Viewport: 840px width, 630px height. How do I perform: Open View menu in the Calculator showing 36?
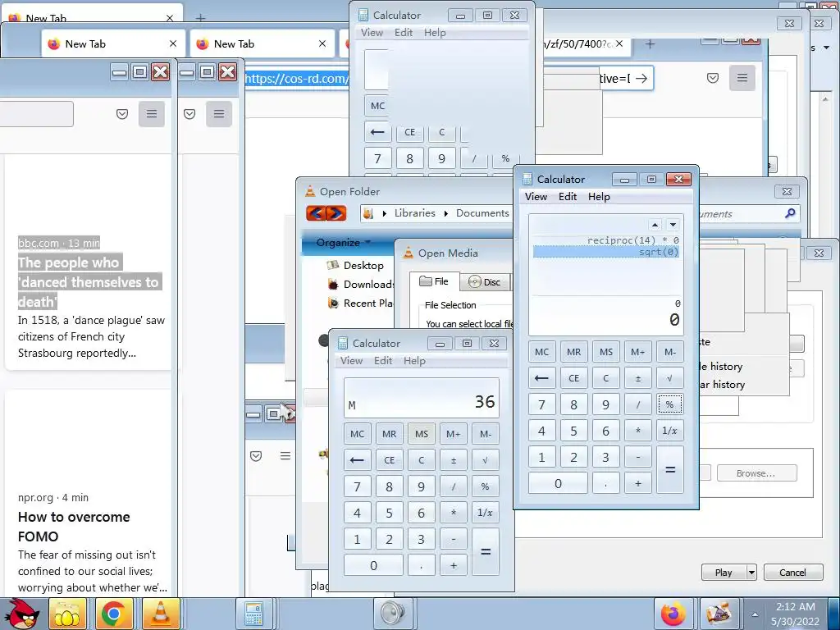pos(351,361)
